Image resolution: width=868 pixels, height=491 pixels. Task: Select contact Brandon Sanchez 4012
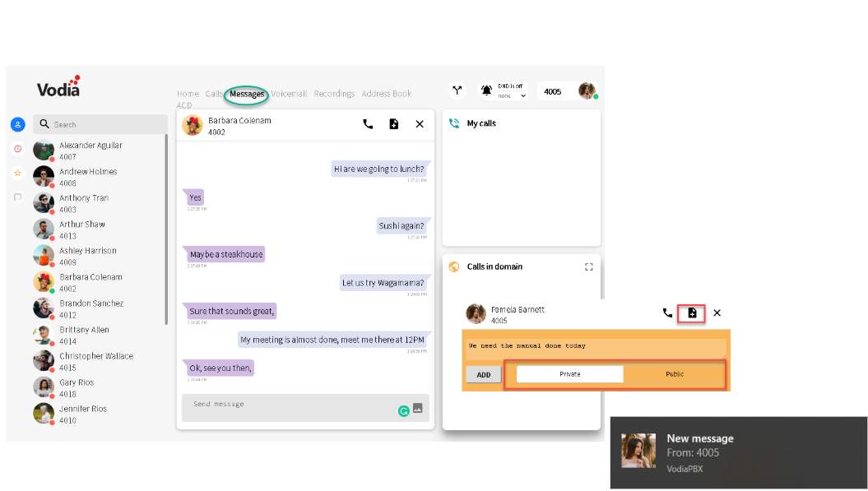(x=99, y=309)
